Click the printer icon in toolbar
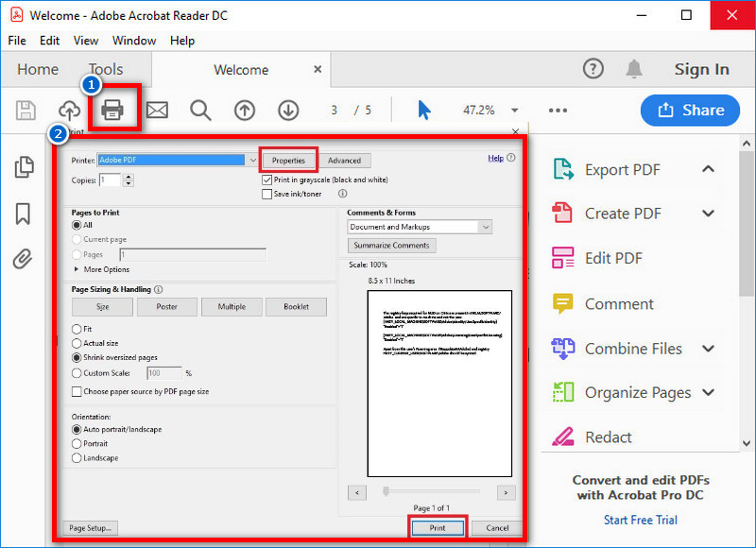 coord(112,110)
